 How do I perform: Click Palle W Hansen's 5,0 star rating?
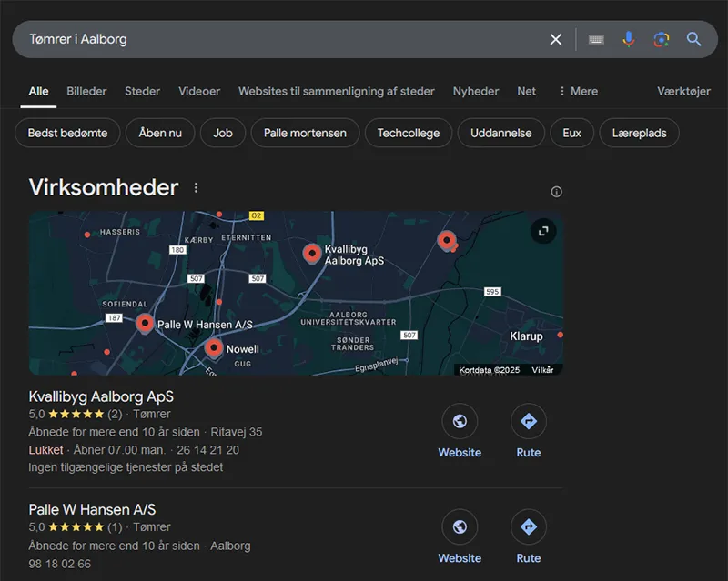[76, 527]
